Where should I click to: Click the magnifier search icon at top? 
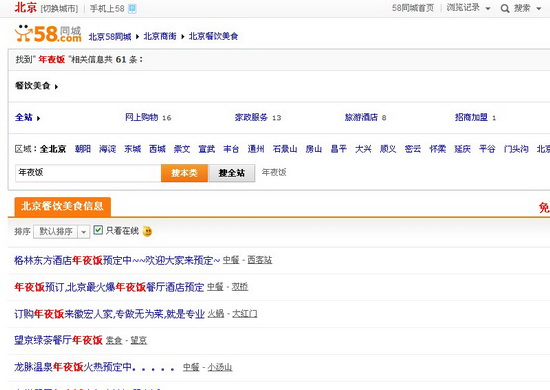click(505, 9)
